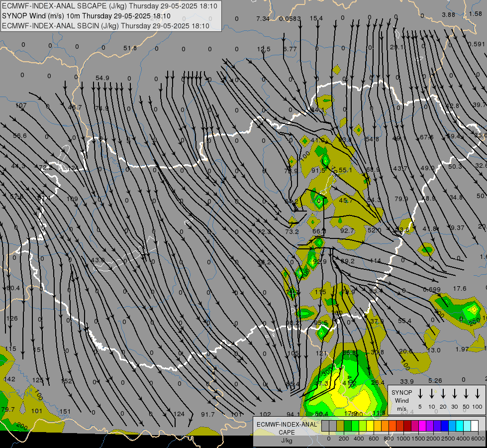Click the wind legend arrow above 10
Viewport: 487px width, 448px height.
431,394
